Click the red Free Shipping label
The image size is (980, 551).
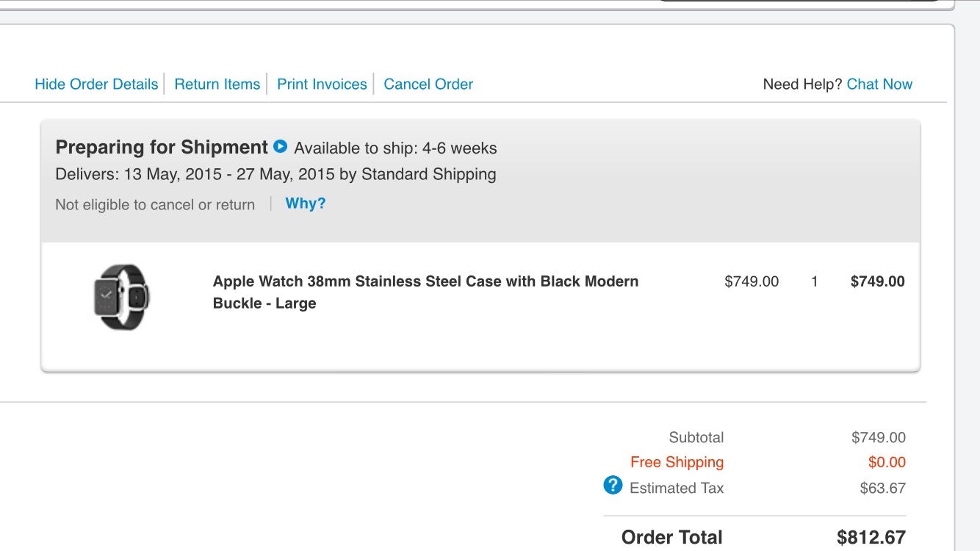pos(677,462)
